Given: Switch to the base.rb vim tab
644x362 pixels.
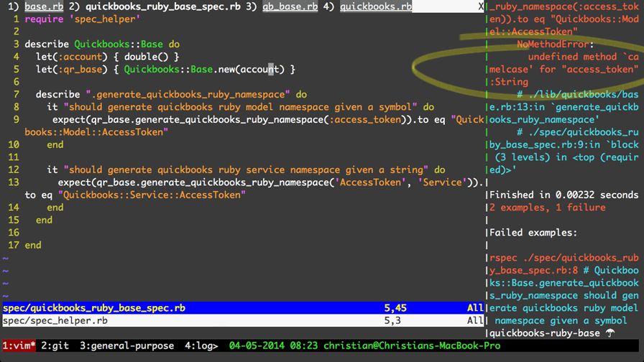Looking at the screenshot, I should coord(44,6).
